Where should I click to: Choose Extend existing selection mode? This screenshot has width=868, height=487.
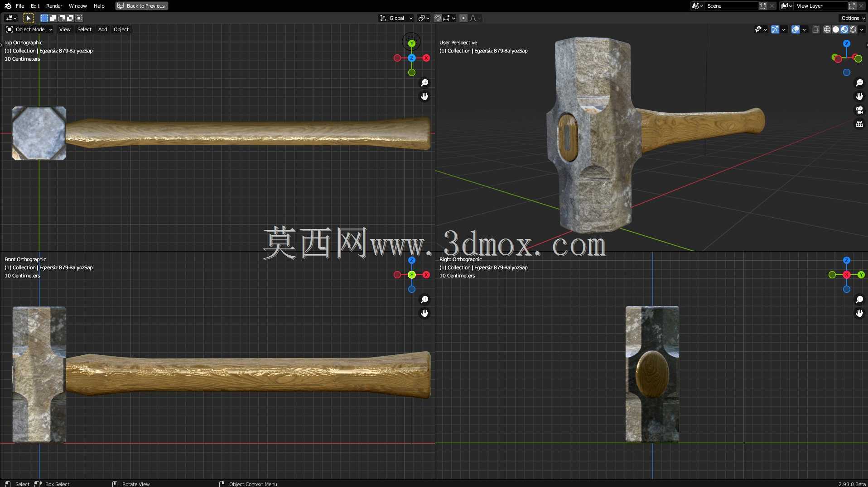coord(53,18)
